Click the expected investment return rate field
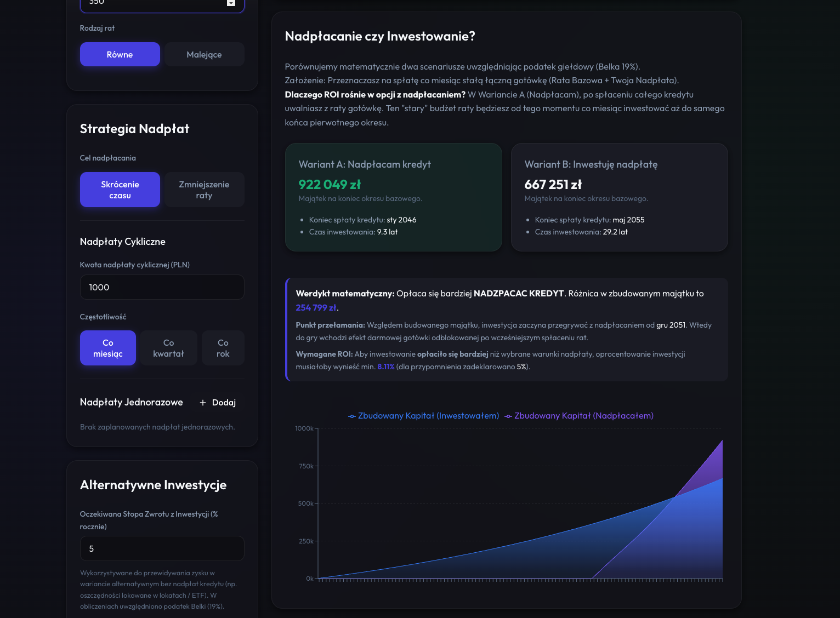Viewport: 840px width, 618px height. 162,548
